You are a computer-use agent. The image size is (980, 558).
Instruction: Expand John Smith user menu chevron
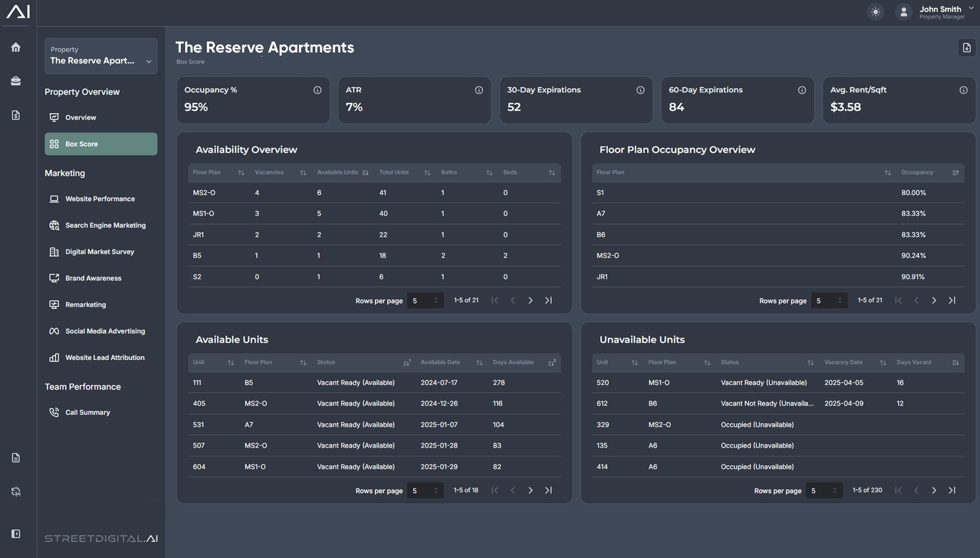tap(971, 8)
